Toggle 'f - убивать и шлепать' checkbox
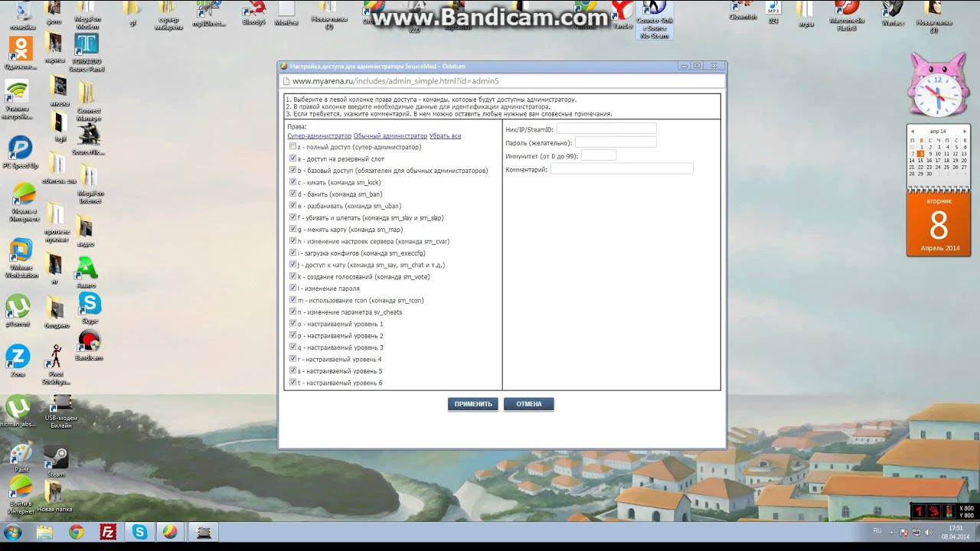This screenshot has height=551, width=980. 292,217
